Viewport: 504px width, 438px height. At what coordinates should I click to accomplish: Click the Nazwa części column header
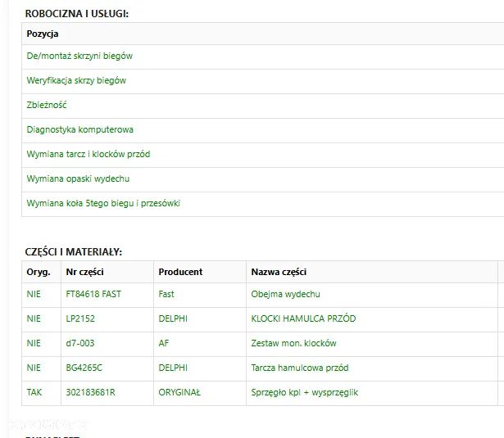coord(279,272)
